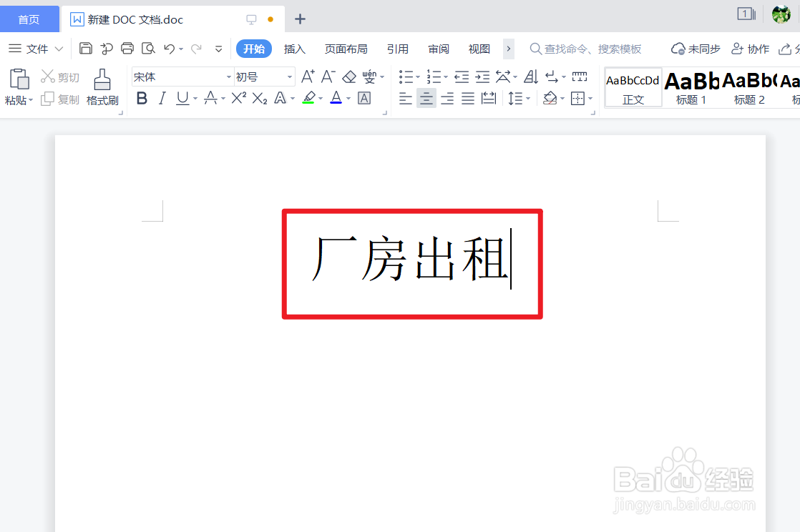This screenshot has height=532, width=800.
Task: Click the Decrease Indent icon
Action: tap(462, 77)
